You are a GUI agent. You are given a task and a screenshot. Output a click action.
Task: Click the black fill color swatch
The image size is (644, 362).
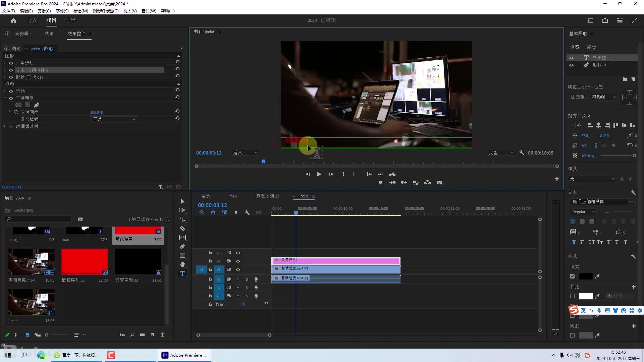[586, 276]
